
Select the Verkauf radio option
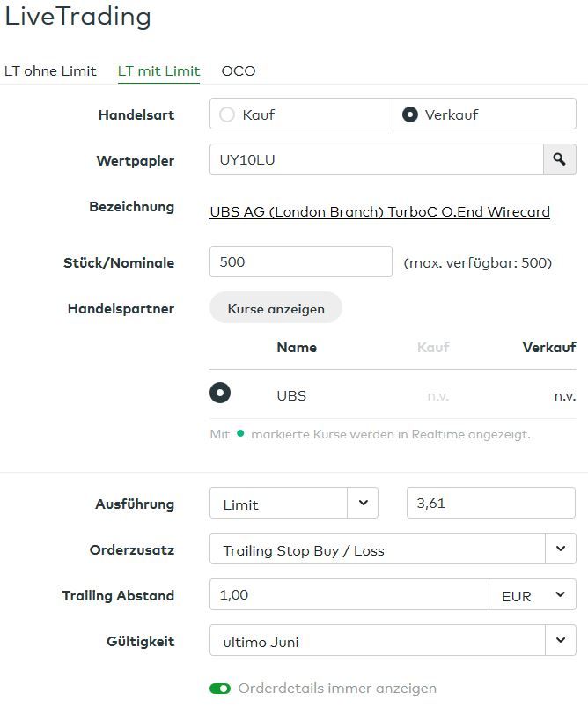[x=410, y=114]
